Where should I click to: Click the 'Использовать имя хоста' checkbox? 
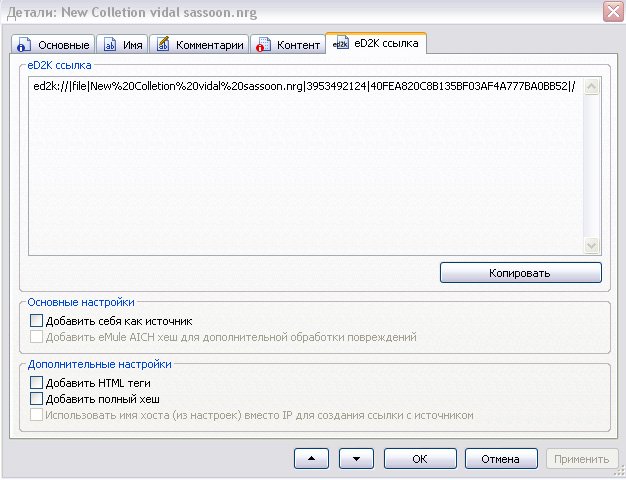click(37, 414)
